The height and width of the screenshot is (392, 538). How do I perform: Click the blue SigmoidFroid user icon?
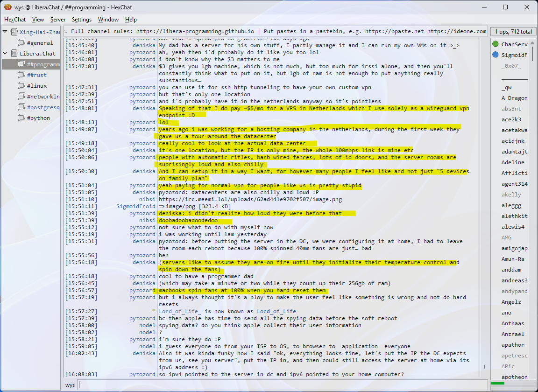click(x=496, y=55)
